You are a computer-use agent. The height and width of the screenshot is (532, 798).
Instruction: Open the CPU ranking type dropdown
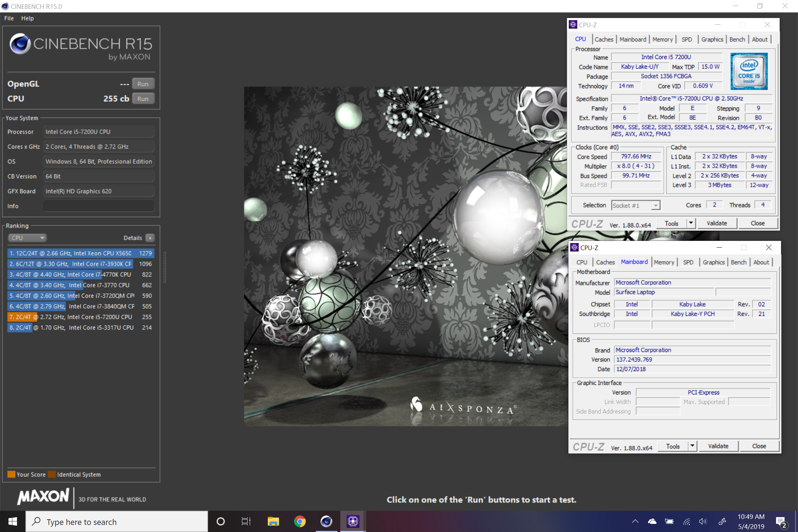coord(27,238)
